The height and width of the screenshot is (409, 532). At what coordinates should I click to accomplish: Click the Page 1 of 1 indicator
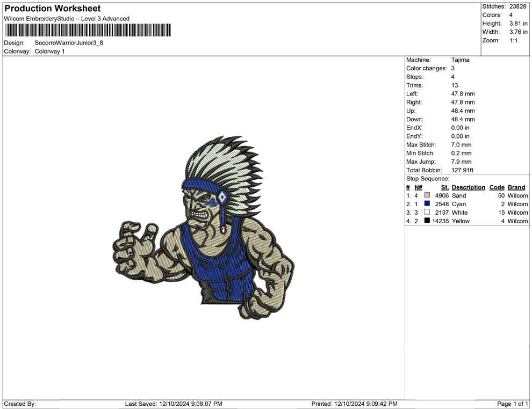coord(513,404)
